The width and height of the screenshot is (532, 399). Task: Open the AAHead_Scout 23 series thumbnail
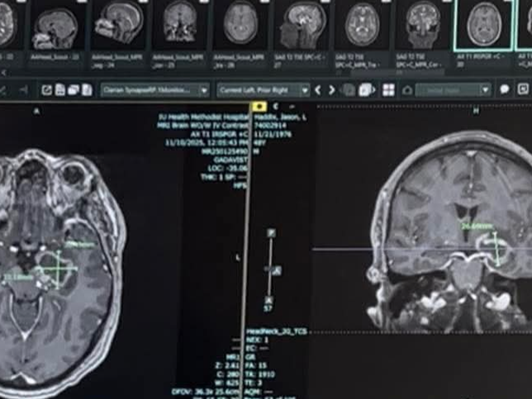55,27
